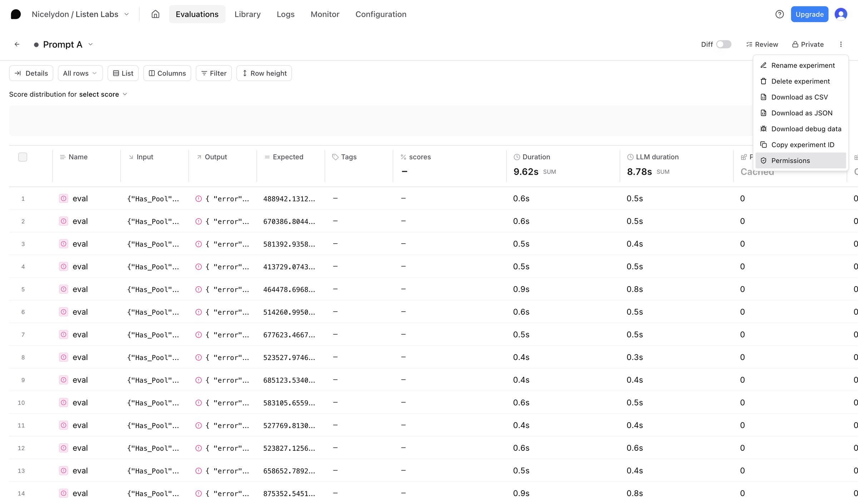Click the row 6 input {"Has_Pool"...
Viewport: 858px width, 504px height.
point(153,312)
